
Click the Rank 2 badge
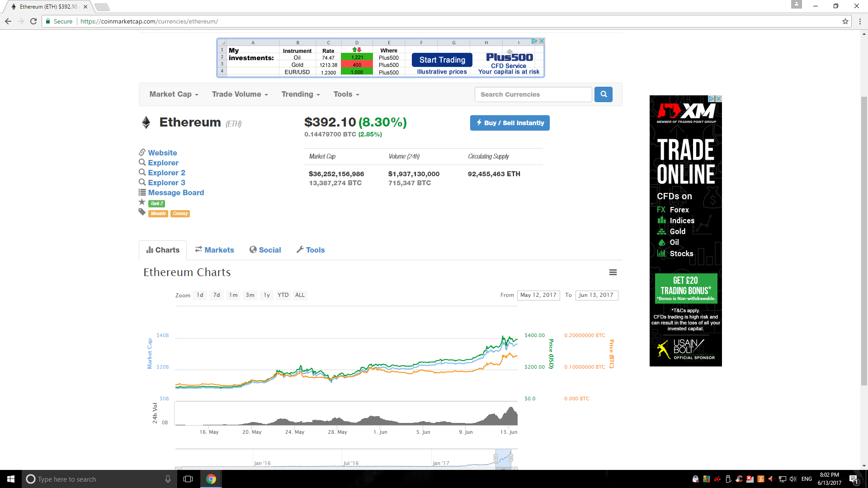tap(156, 204)
